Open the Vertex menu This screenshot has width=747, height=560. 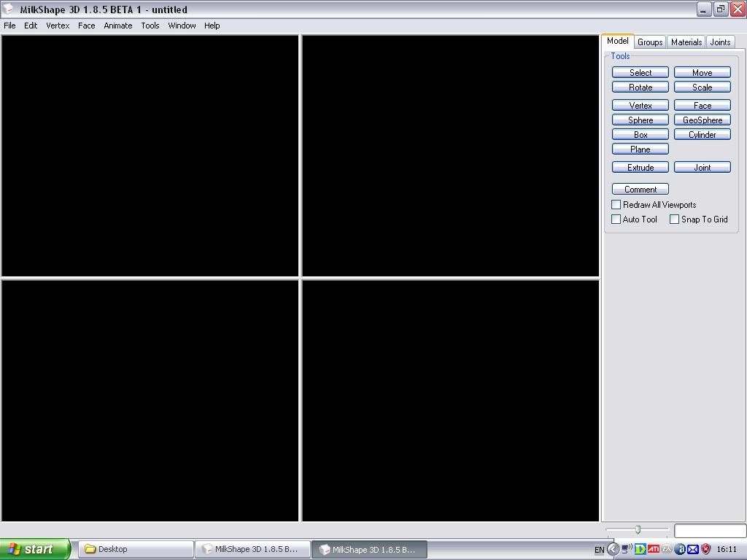point(58,26)
